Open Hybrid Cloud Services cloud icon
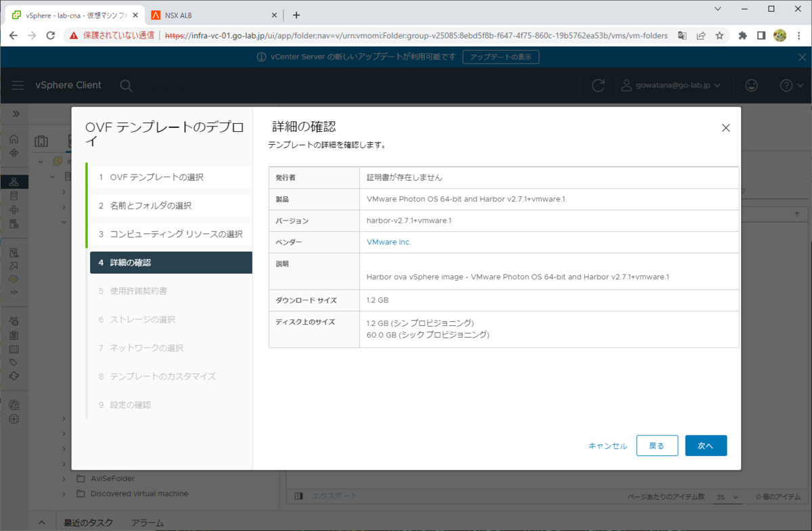 14,279
